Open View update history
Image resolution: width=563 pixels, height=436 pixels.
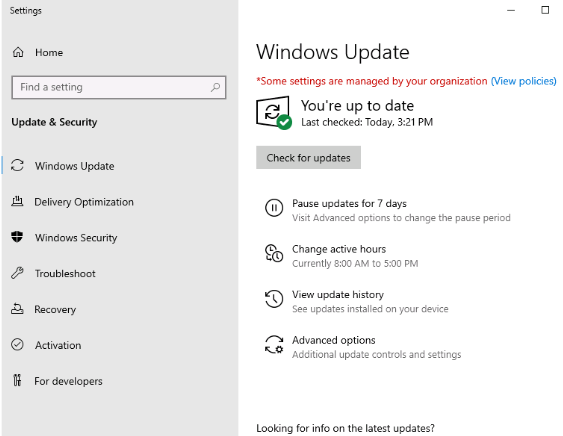tap(338, 294)
